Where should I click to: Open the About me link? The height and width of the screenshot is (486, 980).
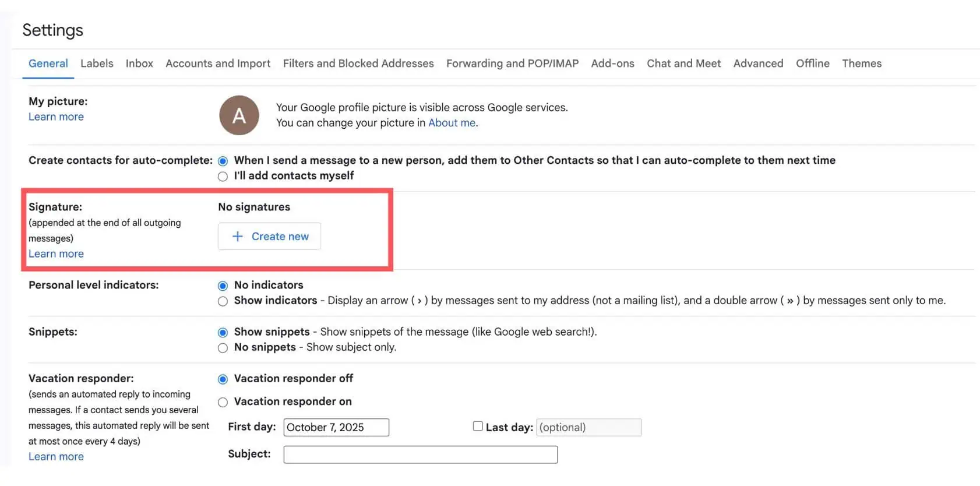point(452,123)
